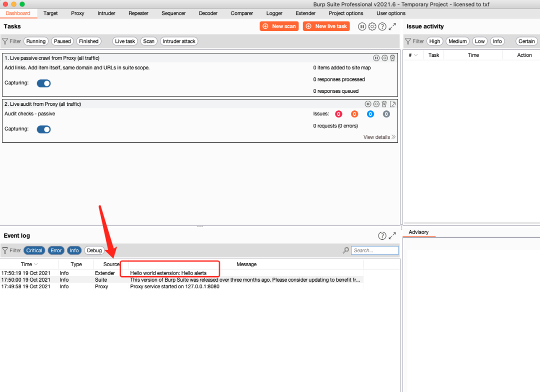Go to the Extender tab

pyautogui.click(x=305, y=13)
